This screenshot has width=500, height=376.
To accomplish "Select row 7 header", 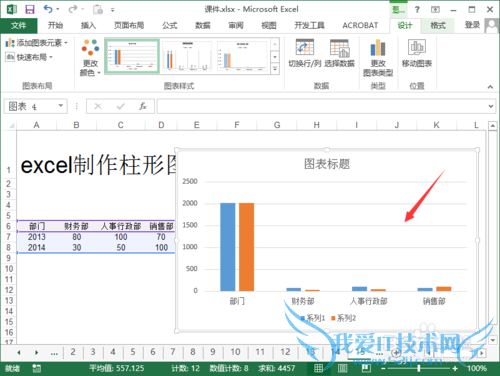I will [x=8, y=237].
